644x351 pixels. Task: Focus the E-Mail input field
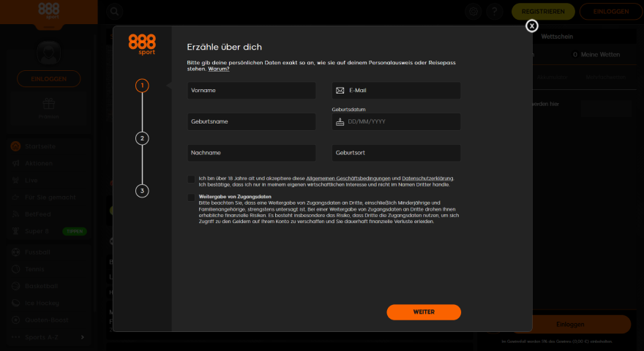pos(397,91)
